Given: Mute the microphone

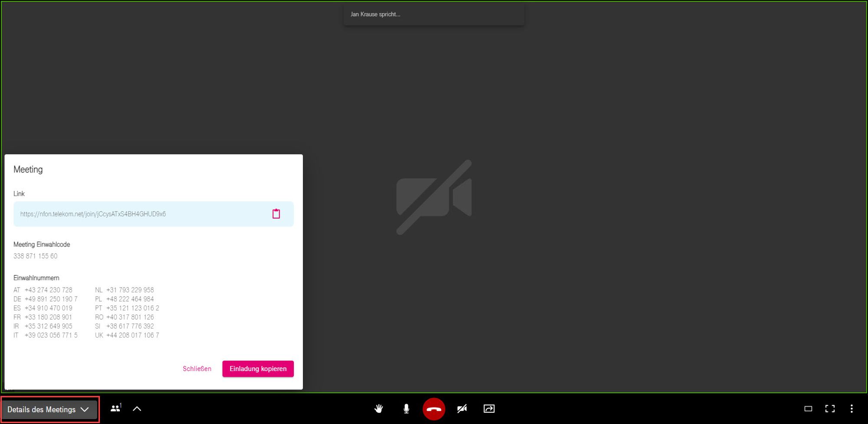Looking at the screenshot, I should click(406, 409).
